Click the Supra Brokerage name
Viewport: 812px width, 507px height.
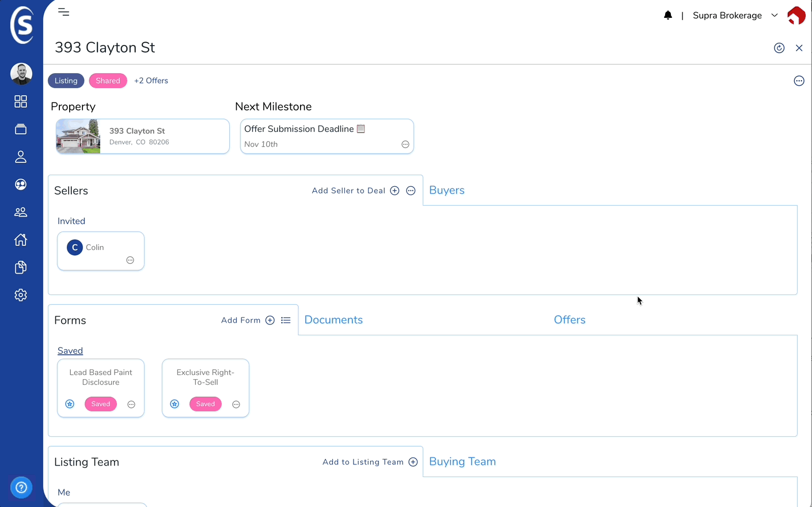pos(727,16)
